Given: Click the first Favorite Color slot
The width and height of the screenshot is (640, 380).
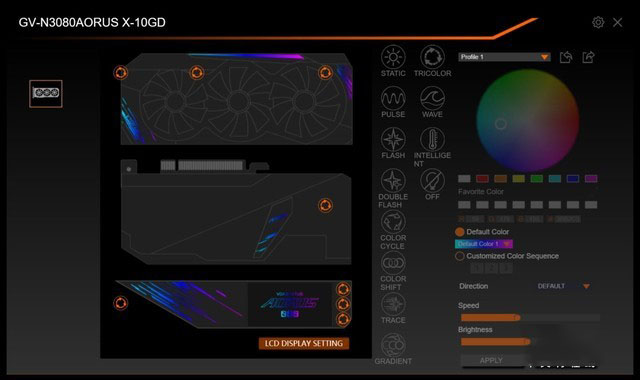Looking at the screenshot, I should coord(464,204).
